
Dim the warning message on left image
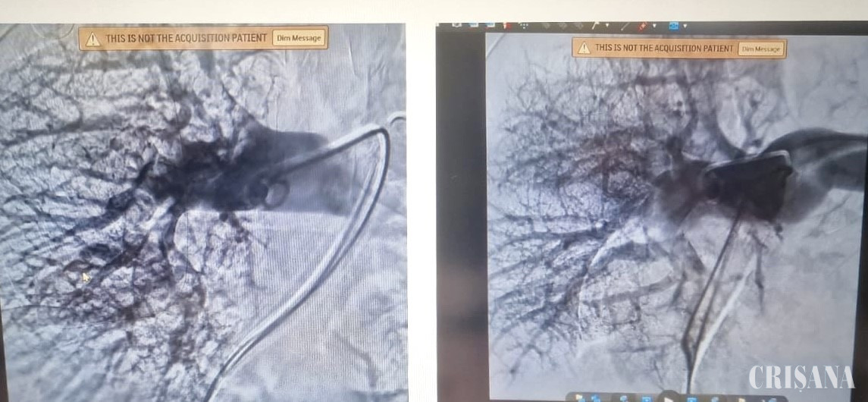pos(299,38)
